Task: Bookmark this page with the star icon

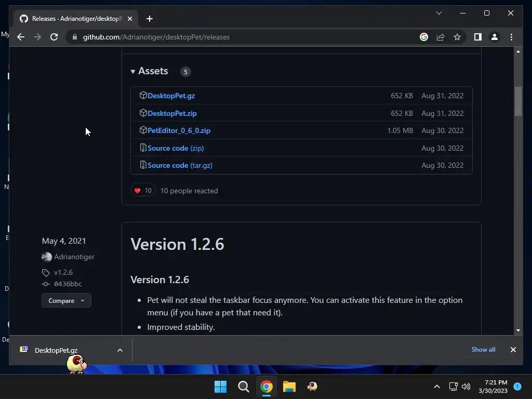Action: (x=457, y=37)
